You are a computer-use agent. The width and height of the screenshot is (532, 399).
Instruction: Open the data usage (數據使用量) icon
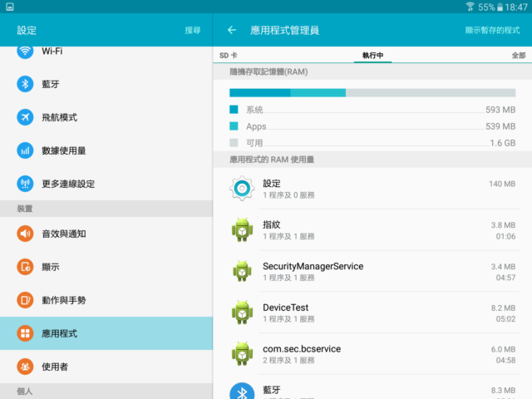tap(25, 150)
